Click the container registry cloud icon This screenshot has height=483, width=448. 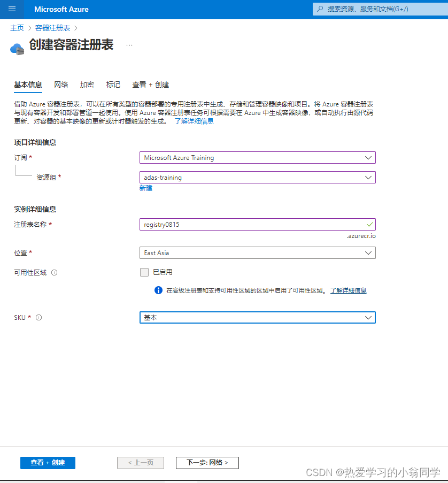tap(17, 49)
